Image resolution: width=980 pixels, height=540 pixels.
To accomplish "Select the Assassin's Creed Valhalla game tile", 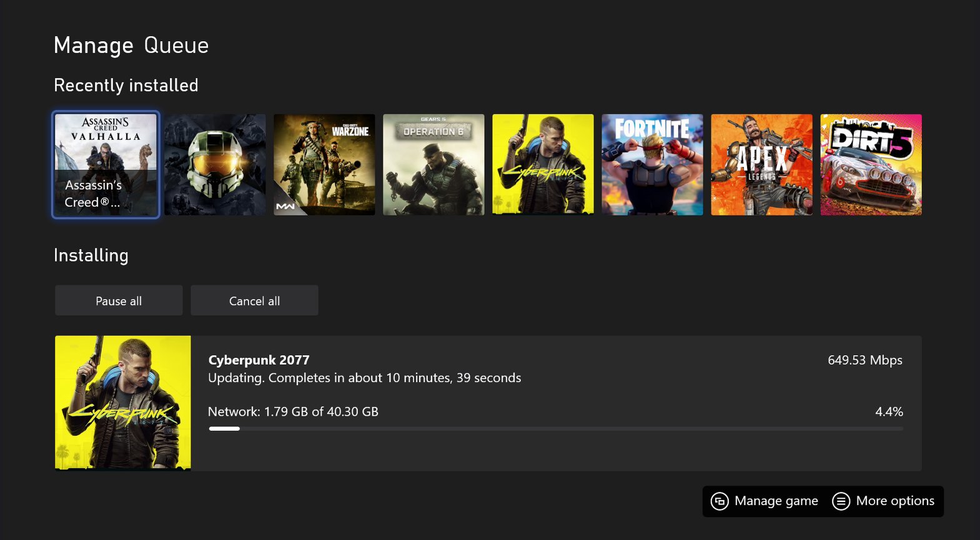I will 106,165.
